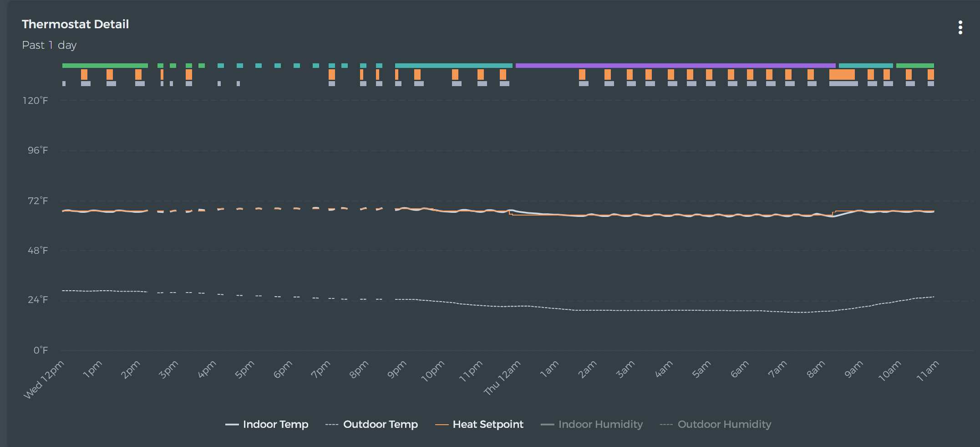This screenshot has height=447, width=980.
Task: Hide the Outdoor Temp series via legend text
Action: click(380, 424)
